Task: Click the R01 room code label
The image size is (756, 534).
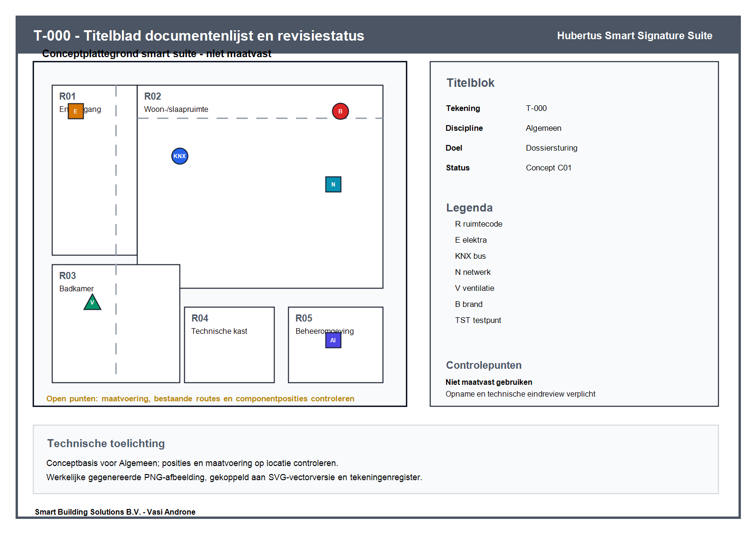Action: 67,96
